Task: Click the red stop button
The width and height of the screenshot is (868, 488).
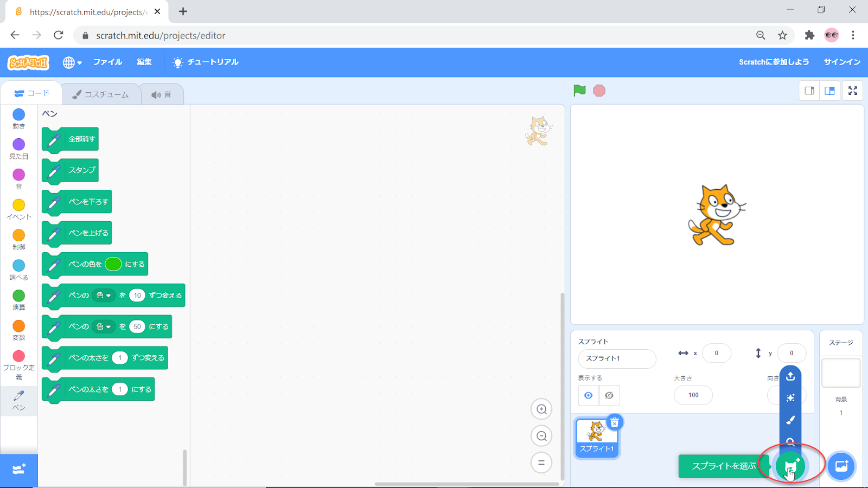Action: point(599,91)
